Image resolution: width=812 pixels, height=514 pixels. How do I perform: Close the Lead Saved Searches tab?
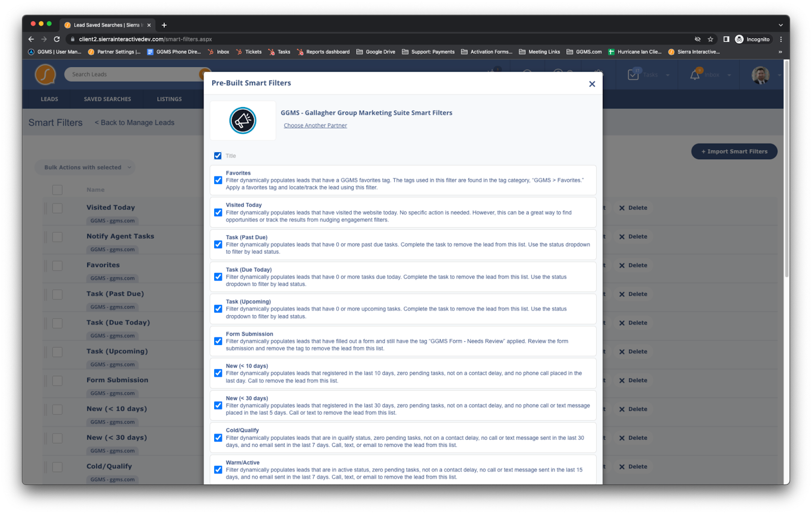[x=149, y=25]
